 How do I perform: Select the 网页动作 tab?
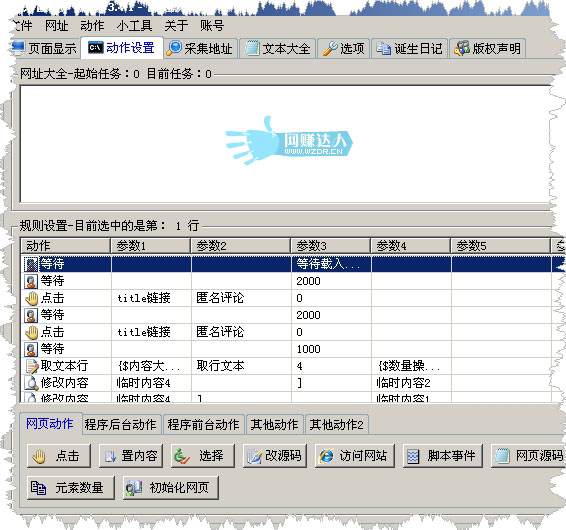pos(50,423)
